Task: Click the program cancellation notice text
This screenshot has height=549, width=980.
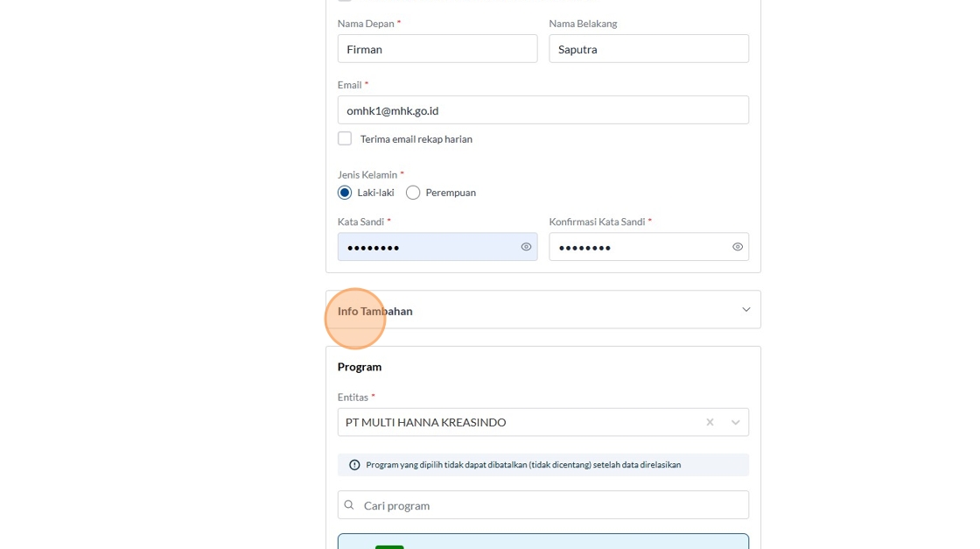Action: click(x=523, y=465)
